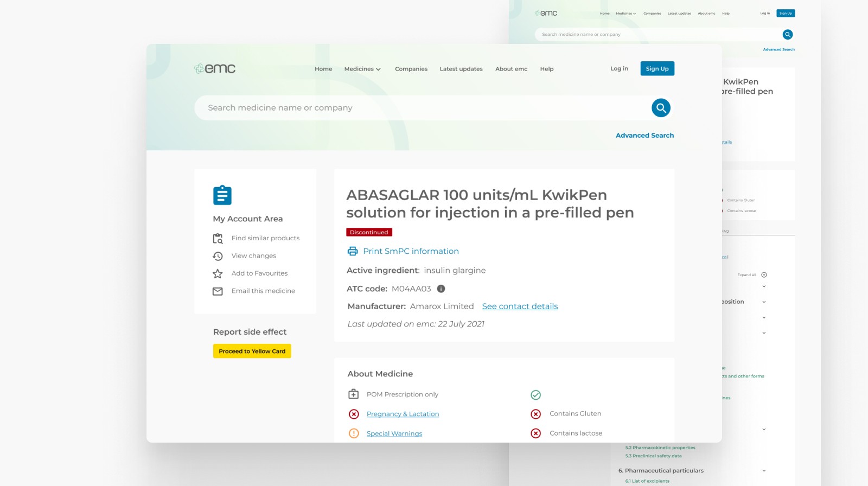Image resolution: width=868 pixels, height=486 pixels.
Task: Click the printer icon beside Print SmPC information
Action: (353, 251)
